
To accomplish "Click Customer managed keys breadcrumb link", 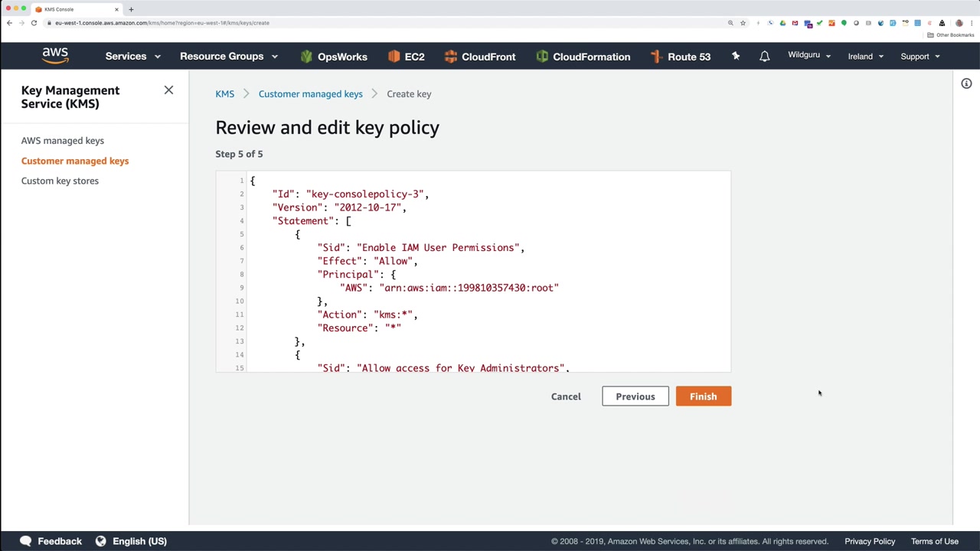I will pyautogui.click(x=310, y=94).
